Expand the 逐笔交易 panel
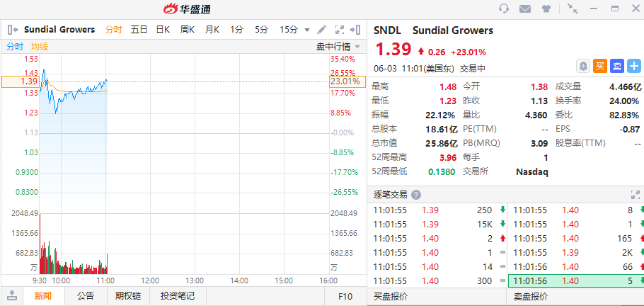This screenshot has height=306, width=644. click(635, 195)
